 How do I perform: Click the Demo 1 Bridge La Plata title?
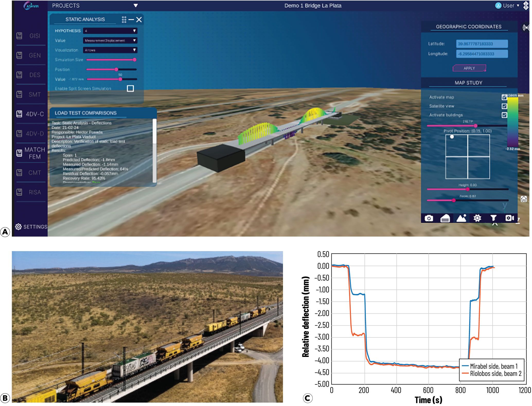pos(313,6)
